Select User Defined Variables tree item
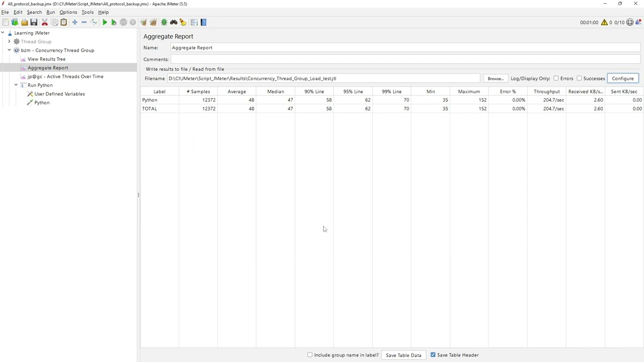 click(59, 94)
